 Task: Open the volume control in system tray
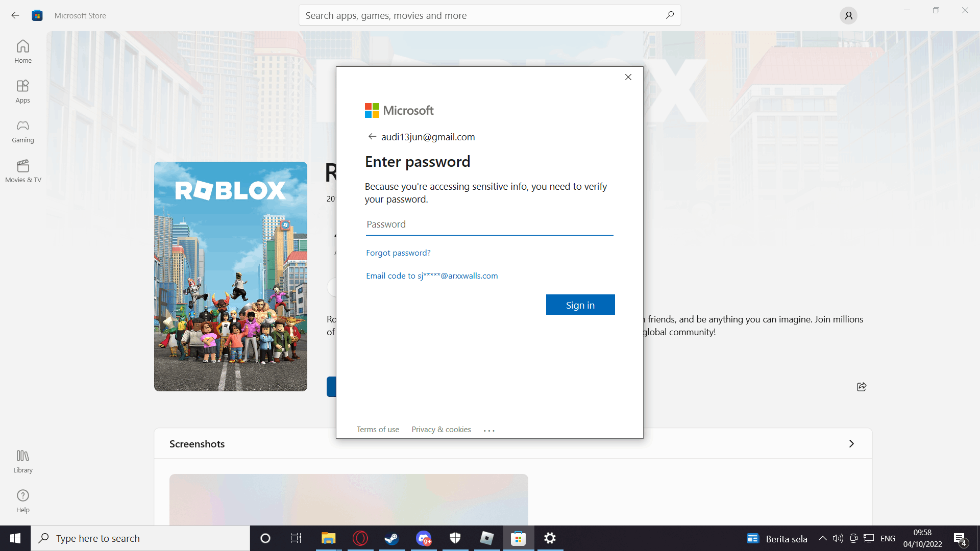pos(838,538)
